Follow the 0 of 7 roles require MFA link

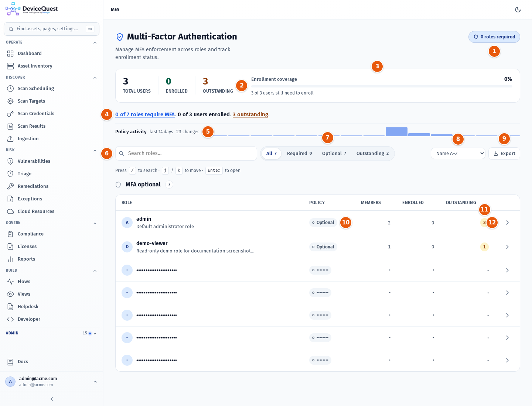click(145, 114)
